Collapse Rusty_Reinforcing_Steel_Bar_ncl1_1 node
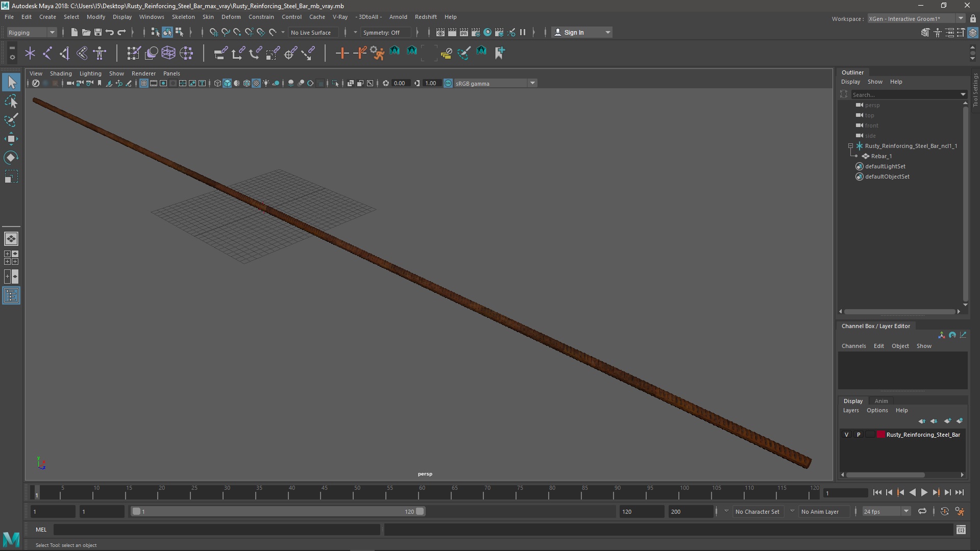This screenshot has height=551, width=980. pos(851,146)
